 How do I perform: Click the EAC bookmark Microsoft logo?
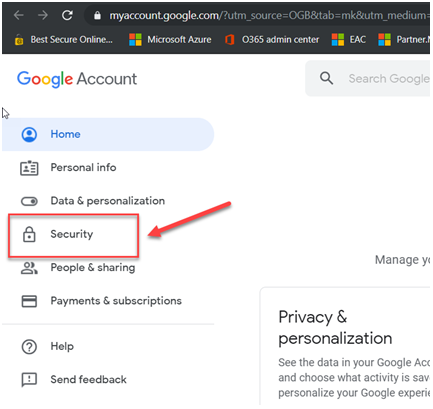[338, 40]
